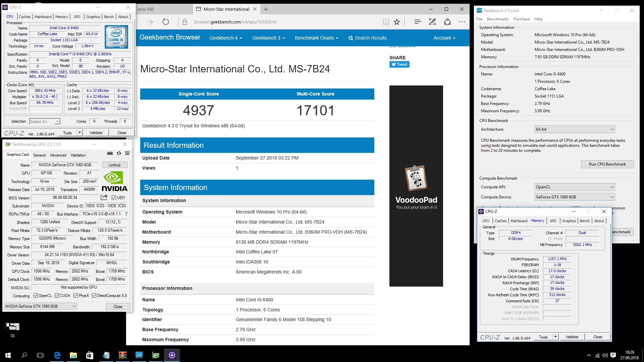The image size is (644, 362).
Task: Click the Geekbench Browser home link
Action: click(170, 38)
